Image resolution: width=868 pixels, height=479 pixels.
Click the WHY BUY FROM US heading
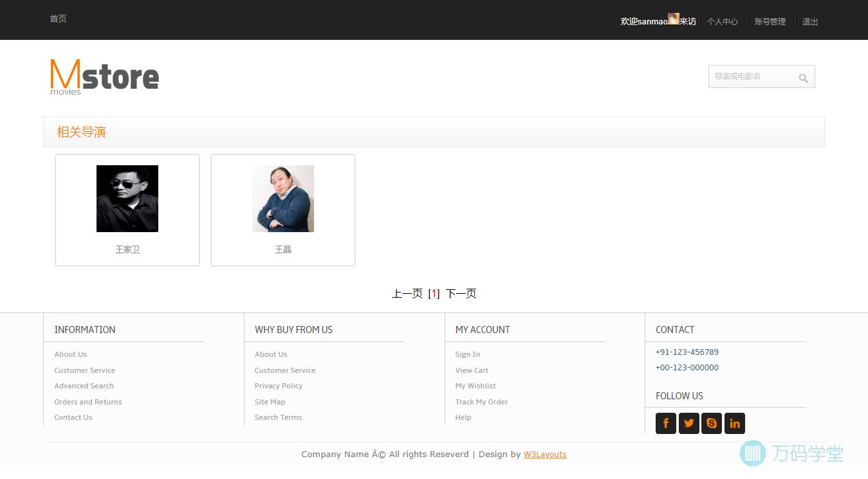point(293,330)
